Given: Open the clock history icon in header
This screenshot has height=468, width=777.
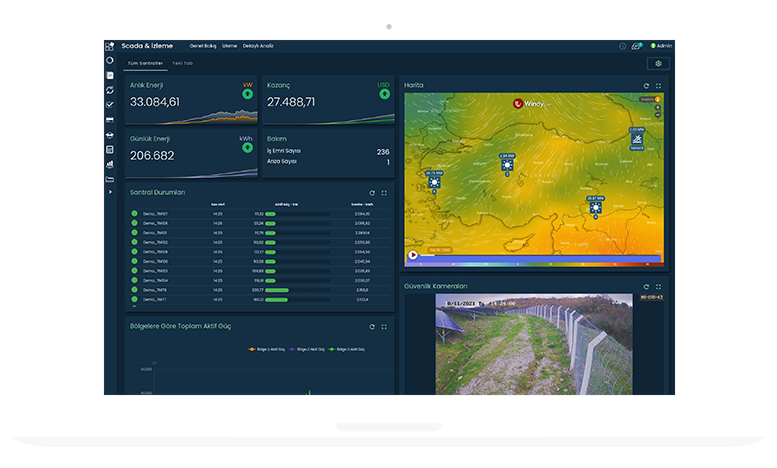Looking at the screenshot, I should pyautogui.click(x=622, y=46).
